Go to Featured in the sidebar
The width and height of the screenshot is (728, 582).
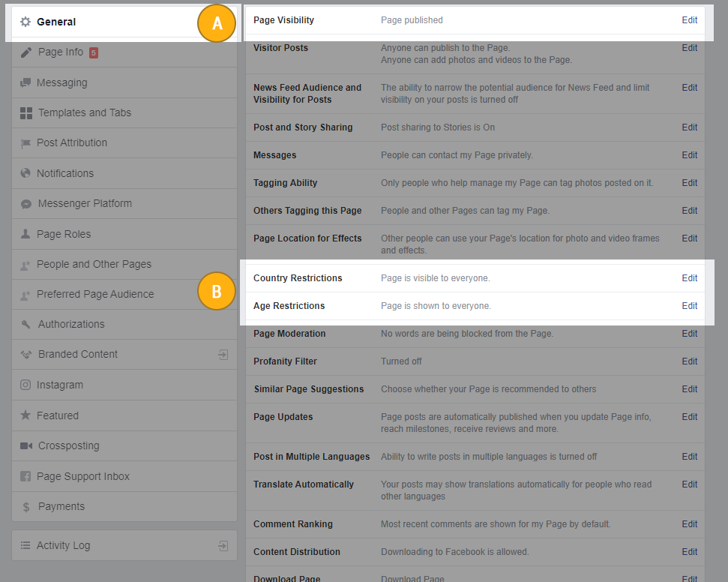point(124,415)
